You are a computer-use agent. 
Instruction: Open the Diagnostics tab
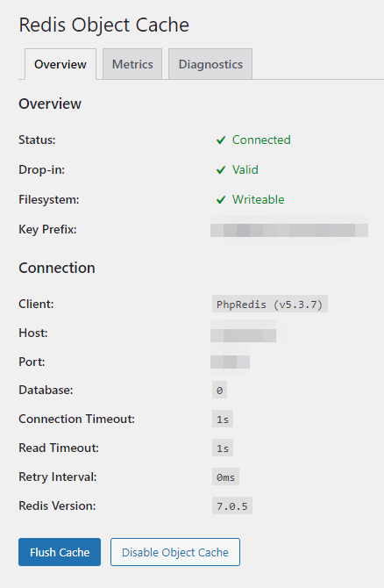(x=210, y=64)
